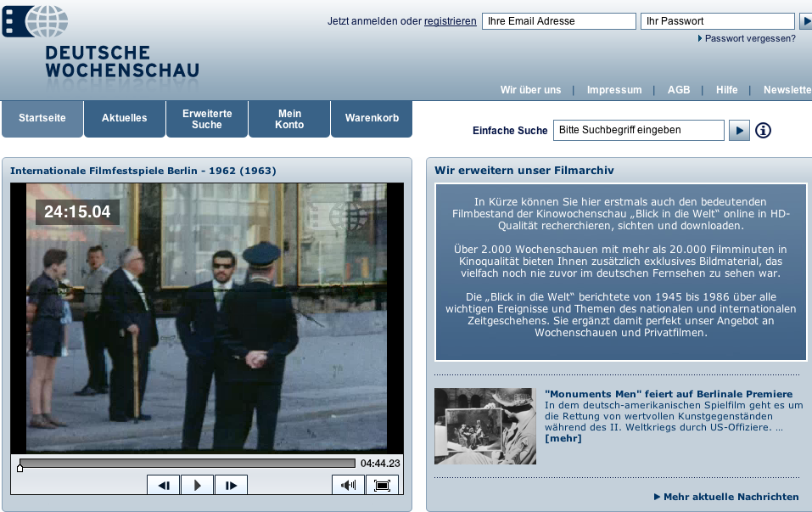
Task: Focus the Passwort field
Action: [x=717, y=21]
